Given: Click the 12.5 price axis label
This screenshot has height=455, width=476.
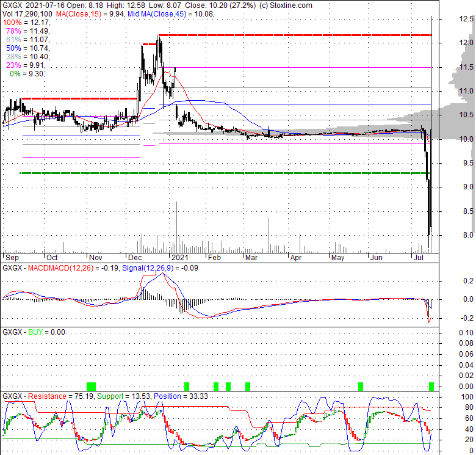Looking at the screenshot, I should 466,19.
